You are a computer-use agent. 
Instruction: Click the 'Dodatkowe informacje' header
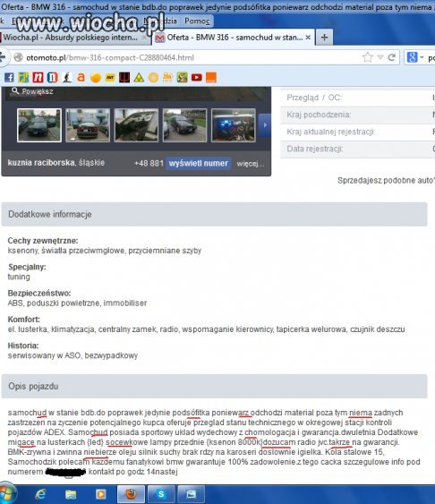[214, 214]
